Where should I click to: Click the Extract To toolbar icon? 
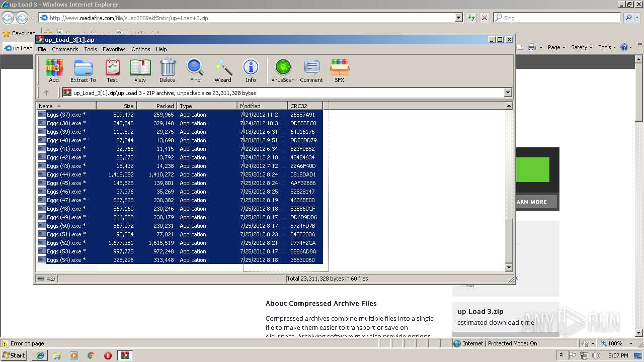tap(83, 70)
